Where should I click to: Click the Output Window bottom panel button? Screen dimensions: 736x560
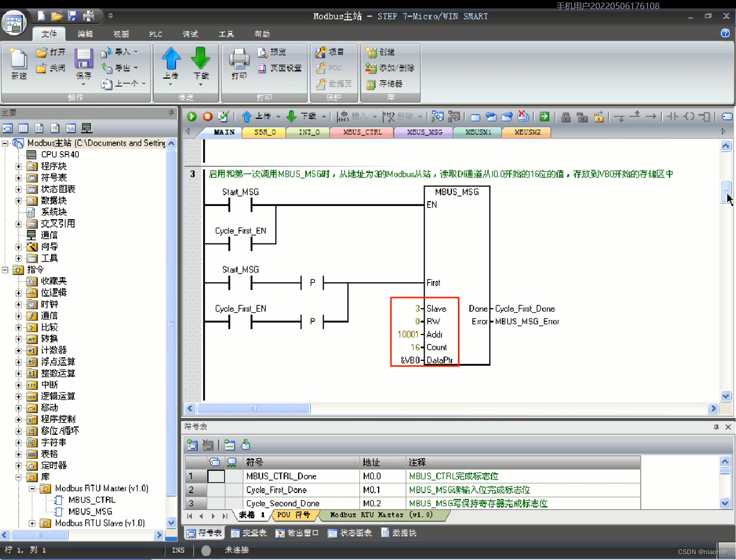(x=297, y=533)
